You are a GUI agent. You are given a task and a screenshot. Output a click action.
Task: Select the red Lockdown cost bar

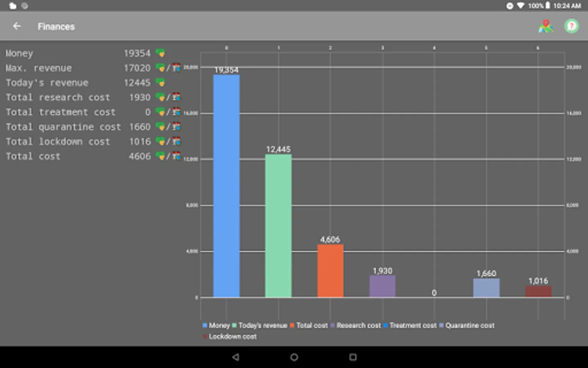pos(538,292)
